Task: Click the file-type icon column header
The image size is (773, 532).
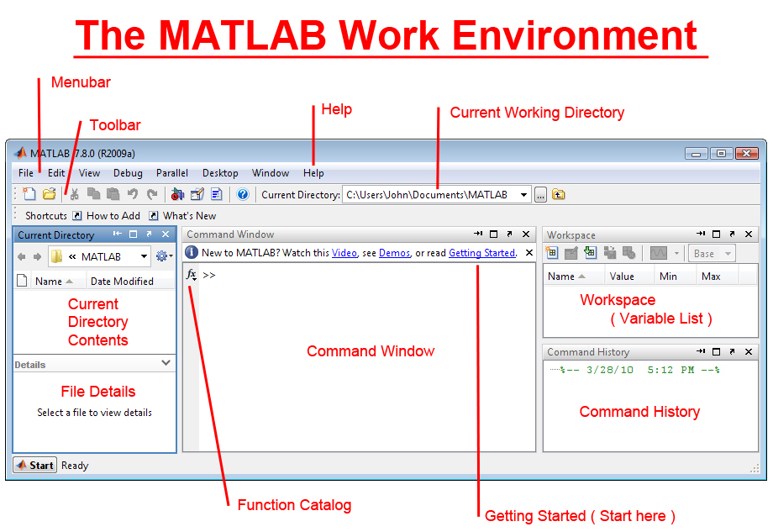Action: click(x=22, y=281)
